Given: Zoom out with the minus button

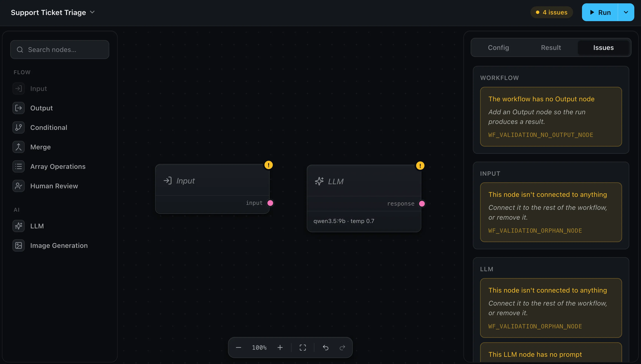Looking at the screenshot, I should (x=238, y=347).
